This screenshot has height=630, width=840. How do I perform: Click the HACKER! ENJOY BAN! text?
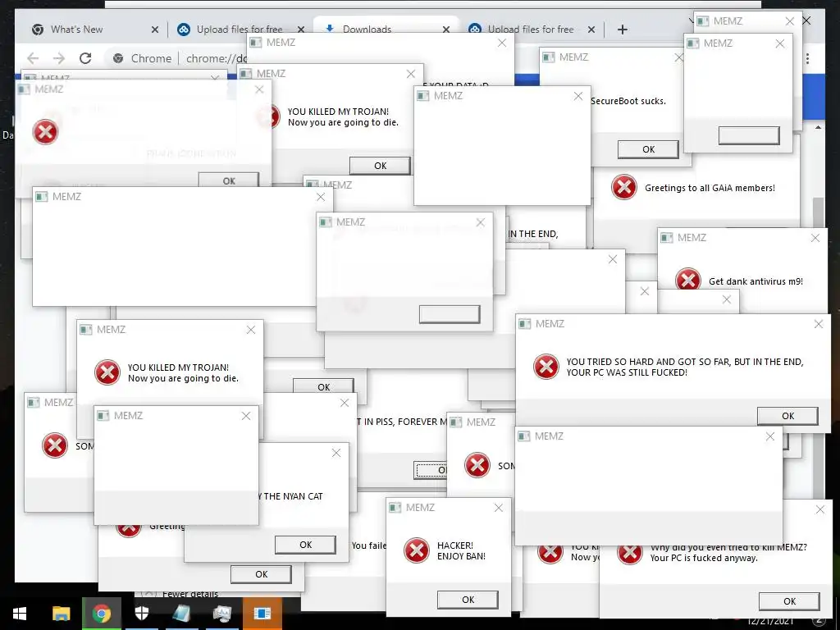pos(461,550)
